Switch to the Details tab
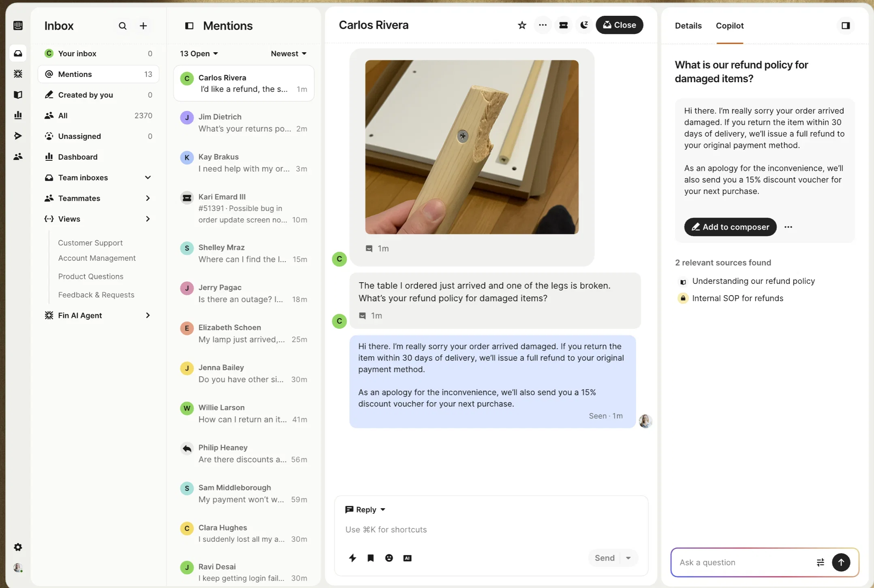The width and height of the screenshot is (874, 588). [x=688, y=26]
